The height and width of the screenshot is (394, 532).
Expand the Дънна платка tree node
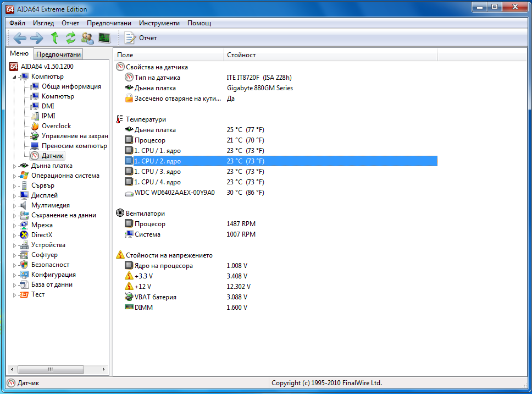click(x=15, y=166)
